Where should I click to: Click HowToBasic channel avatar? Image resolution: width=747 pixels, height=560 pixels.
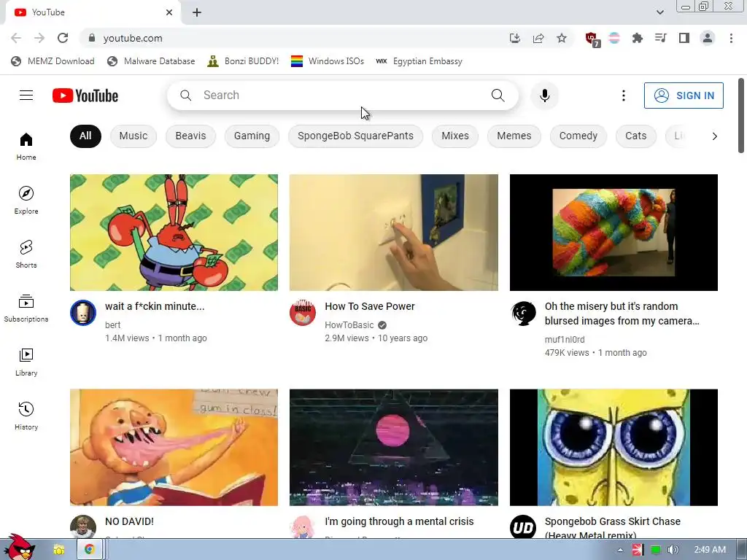click(303, 313)
